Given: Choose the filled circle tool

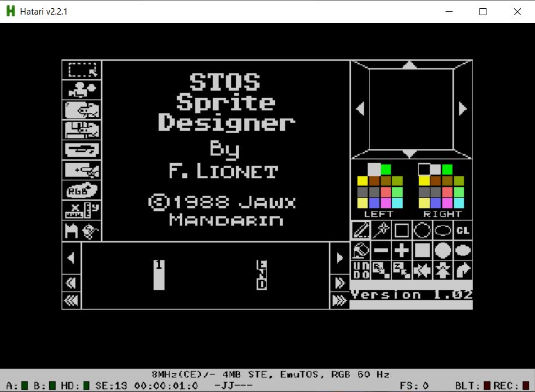Looking at the screenshot, I should click(x=443, y=251).
